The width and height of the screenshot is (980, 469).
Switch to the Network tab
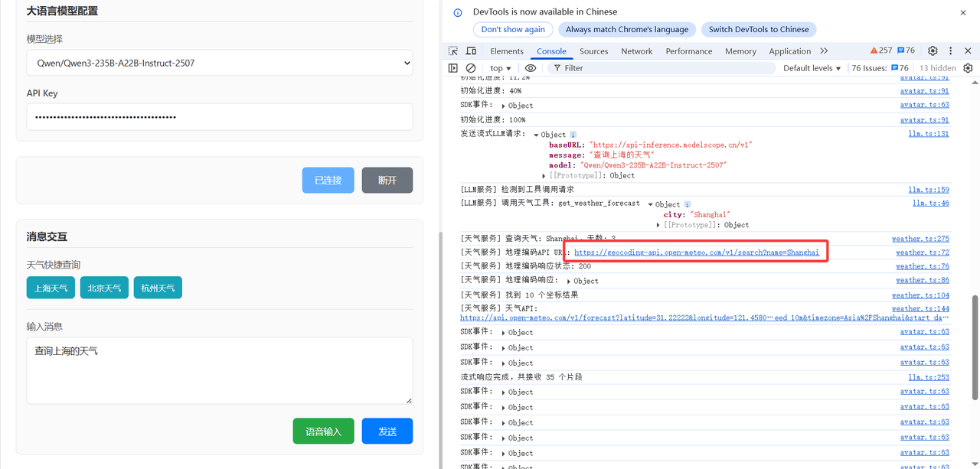click(637, 51)
